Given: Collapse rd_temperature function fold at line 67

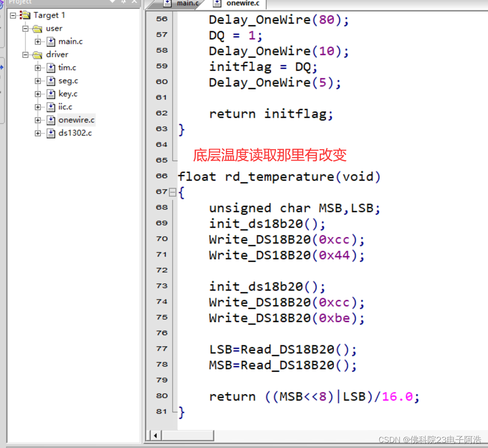Looking at the screenshot, I should pos(172,192).
